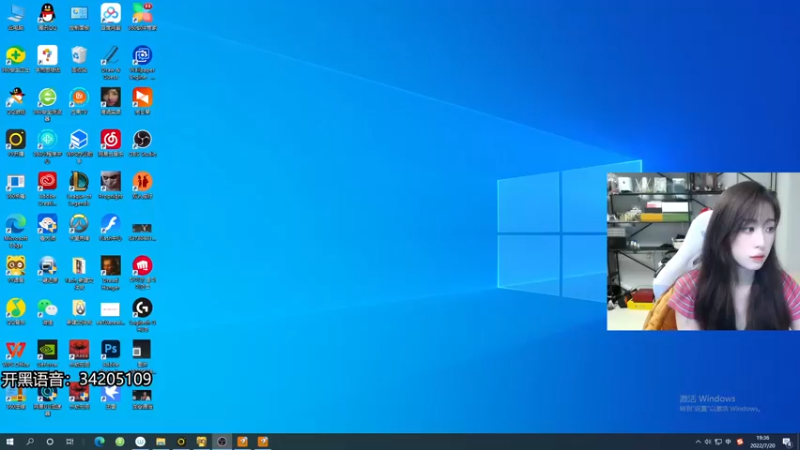Click the File Explorer taskbar icon
Screen dimensions: 800x450
[161, 442]
